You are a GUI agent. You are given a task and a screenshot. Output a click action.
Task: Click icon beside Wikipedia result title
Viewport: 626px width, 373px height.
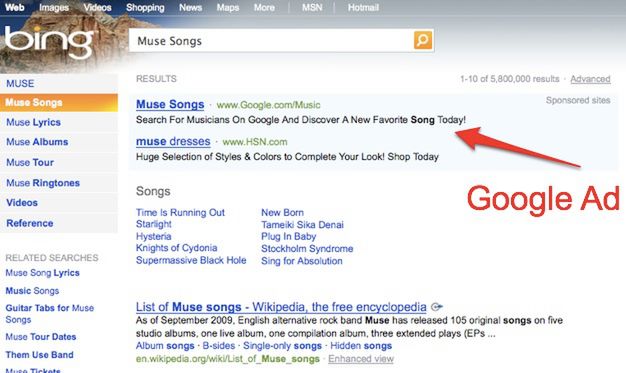click(x=437, y=307)
